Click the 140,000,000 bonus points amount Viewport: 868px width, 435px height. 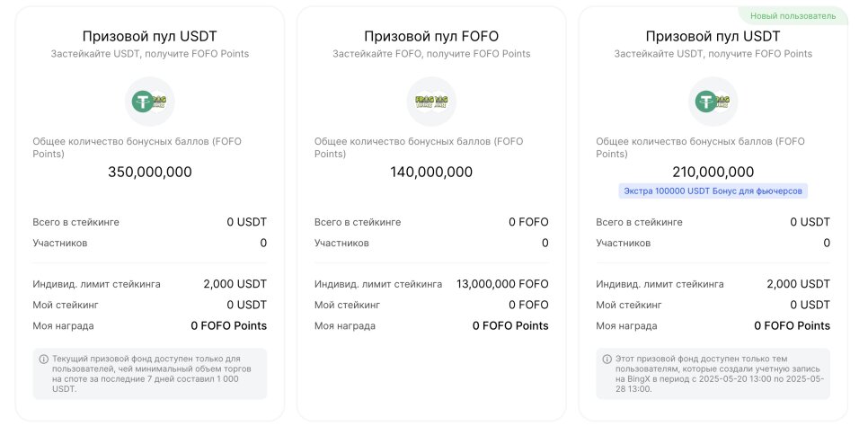click(x=431, y=173)
